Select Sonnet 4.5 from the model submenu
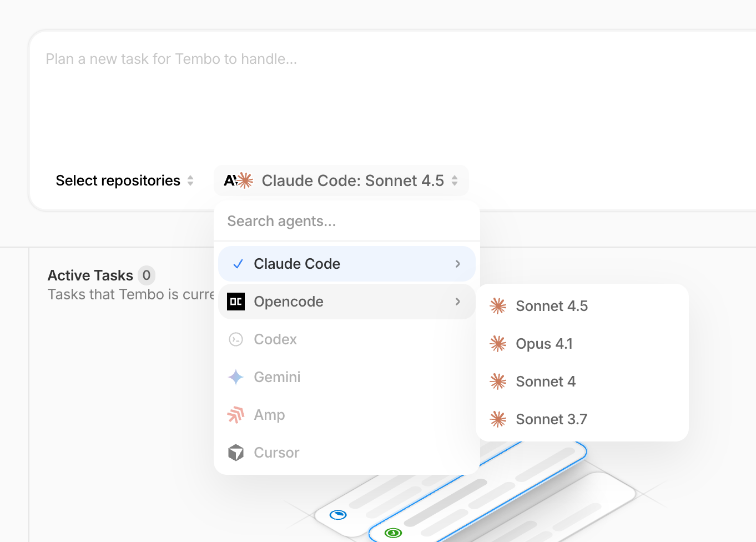 click(552, 306)
